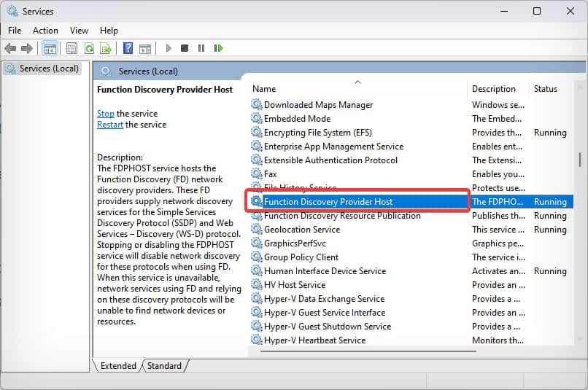Open the File menu
This screenshot has width=588, height=390.
pyautogui.click(x=15, y=31)
